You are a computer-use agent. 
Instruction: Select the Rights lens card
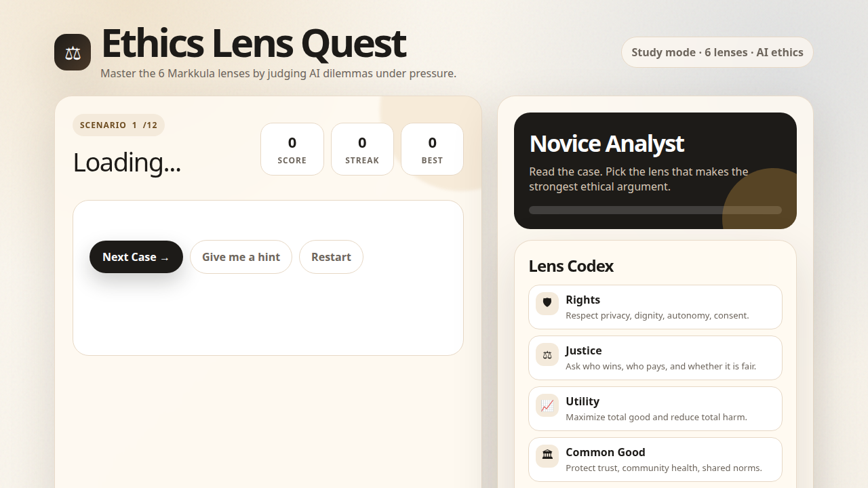(x=655, y=307)
